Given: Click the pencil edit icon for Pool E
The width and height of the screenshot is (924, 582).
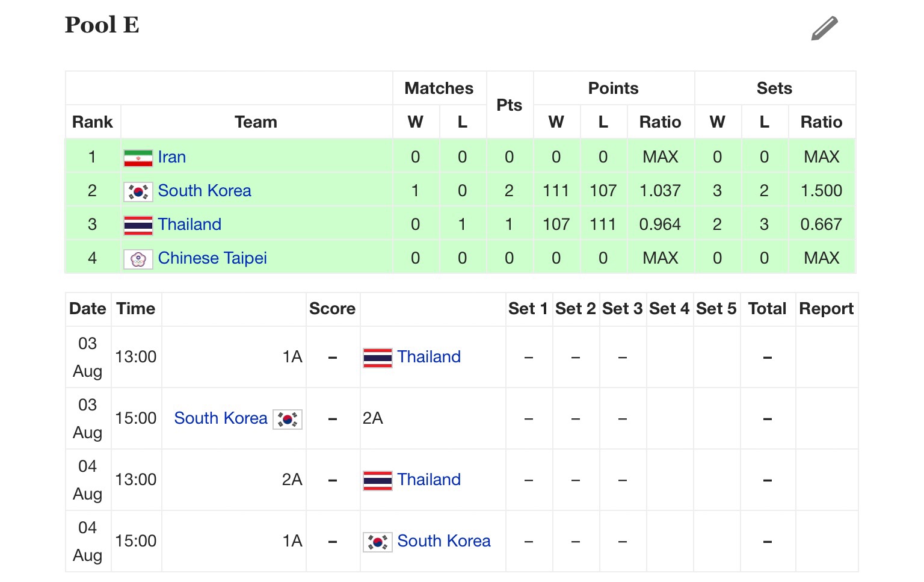Looking at the screenshot, I should click(824, 28).
